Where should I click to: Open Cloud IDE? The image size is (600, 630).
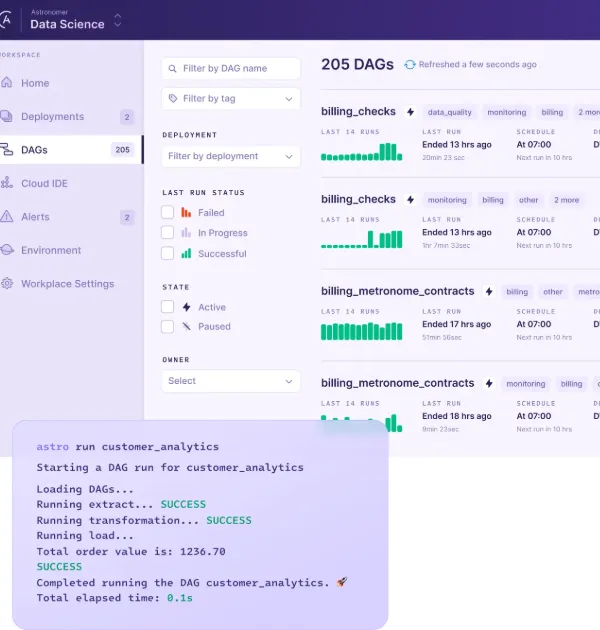(x=44, y=184)
